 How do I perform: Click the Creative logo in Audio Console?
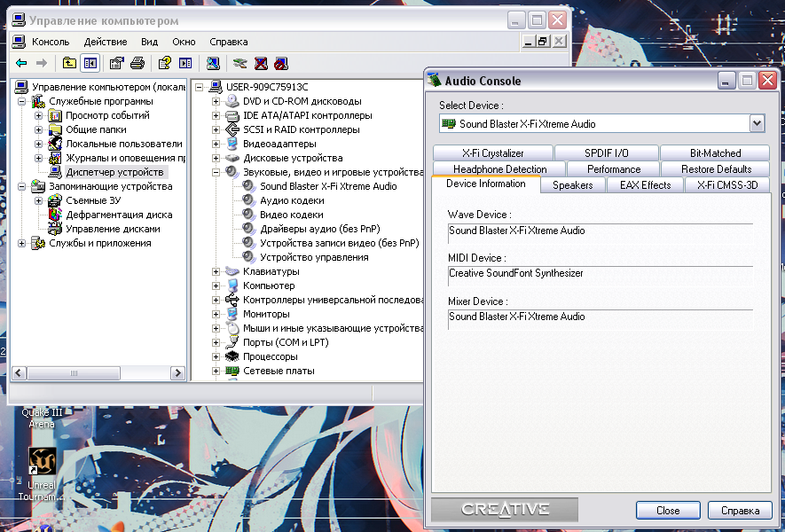pyautogui.click(x=505, y=510)
